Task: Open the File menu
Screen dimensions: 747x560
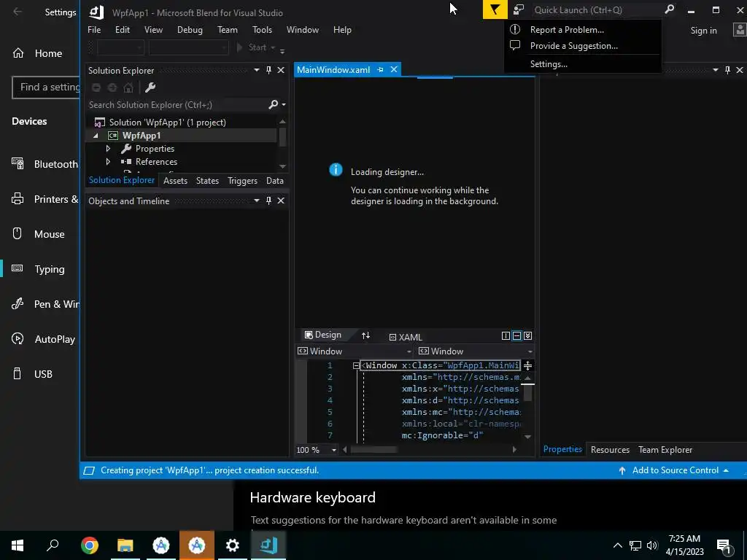Action: coord(94,29)
